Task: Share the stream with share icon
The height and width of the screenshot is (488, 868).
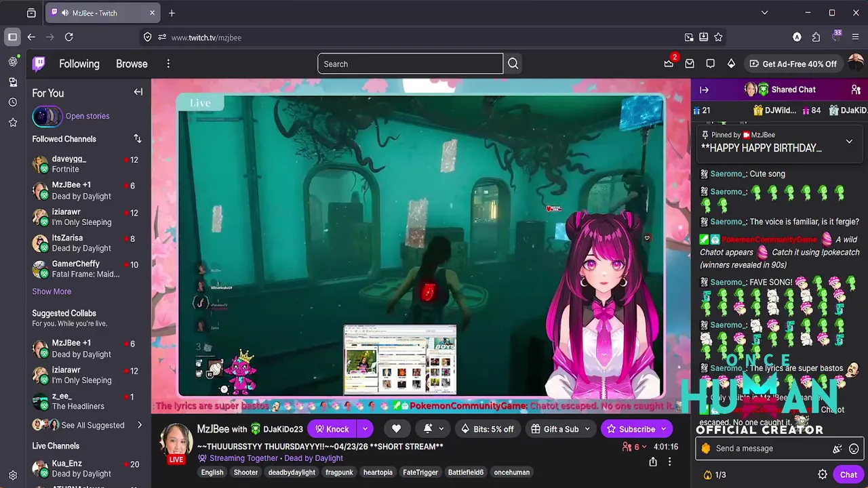Action: click(653, 462)
